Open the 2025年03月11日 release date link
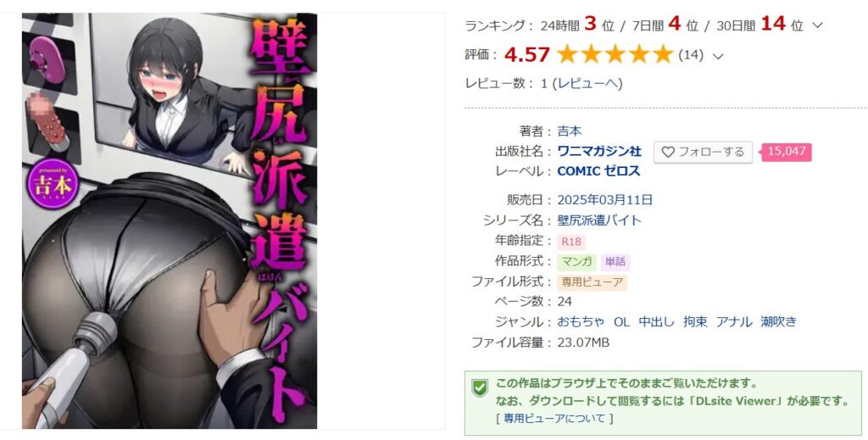 605,200
